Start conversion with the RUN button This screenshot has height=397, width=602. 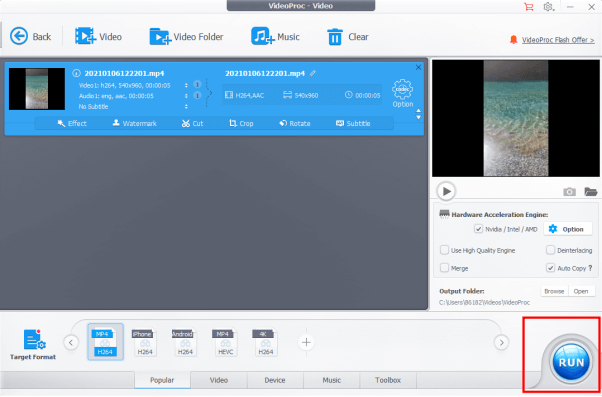(x=571, y=362)
